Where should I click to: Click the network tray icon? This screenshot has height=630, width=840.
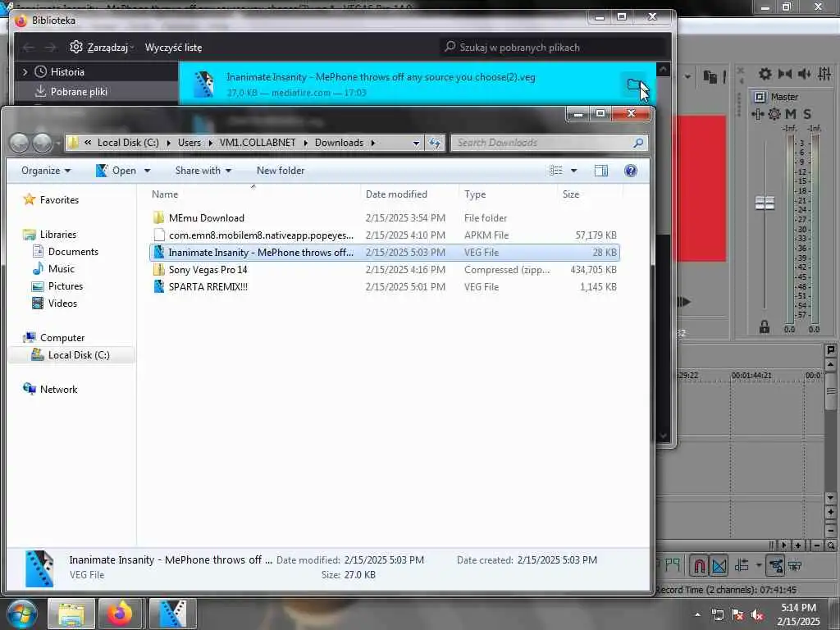point(718,615)
